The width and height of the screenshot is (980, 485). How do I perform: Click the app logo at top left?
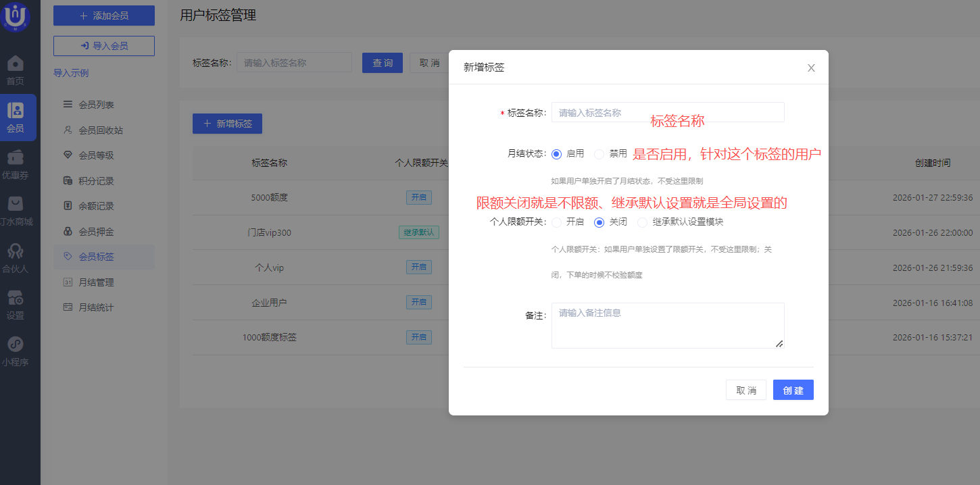15,16
